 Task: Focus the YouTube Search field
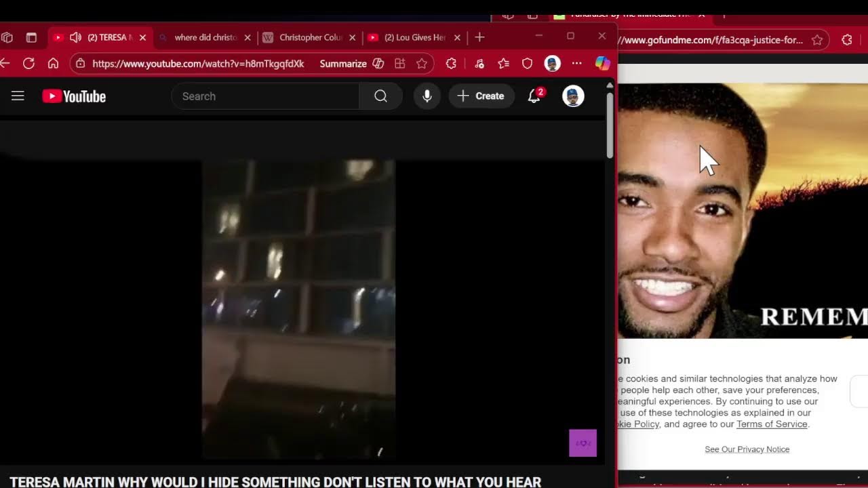pos(265,96)
